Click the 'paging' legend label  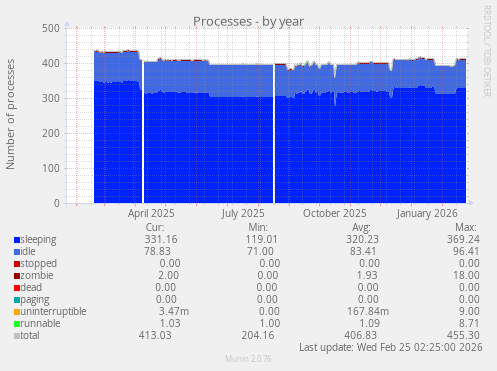(35, 300)
